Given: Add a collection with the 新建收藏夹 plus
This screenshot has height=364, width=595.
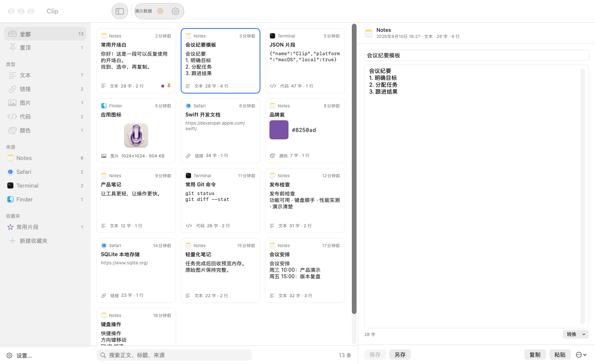Looking at the screenshot, I should (x=13, y=241).
